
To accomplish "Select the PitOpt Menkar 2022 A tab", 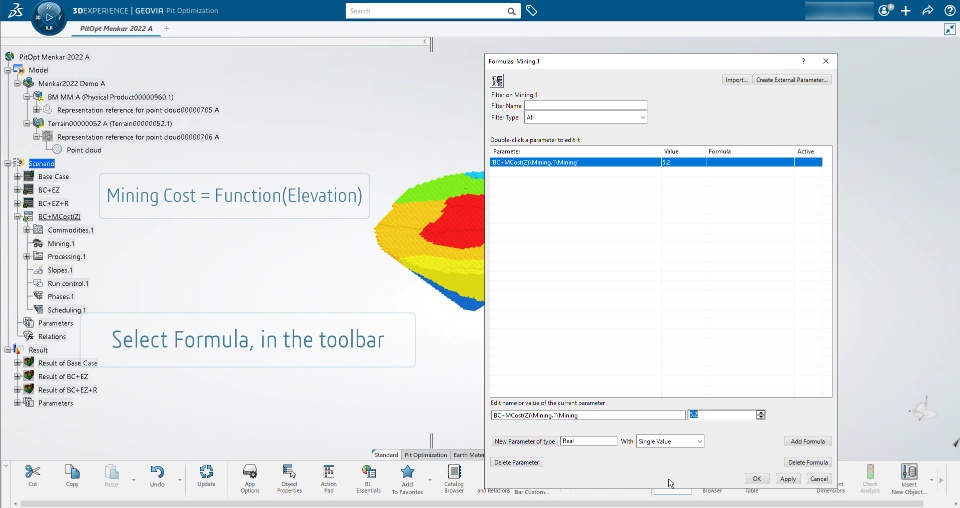I will (116, 28).
